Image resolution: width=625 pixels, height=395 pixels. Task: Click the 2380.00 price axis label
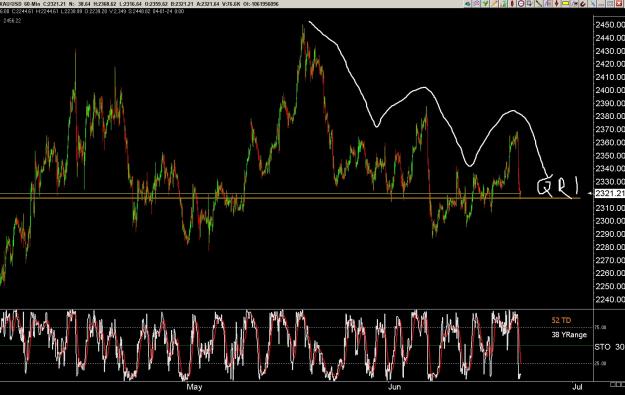[x=610, y=116]
